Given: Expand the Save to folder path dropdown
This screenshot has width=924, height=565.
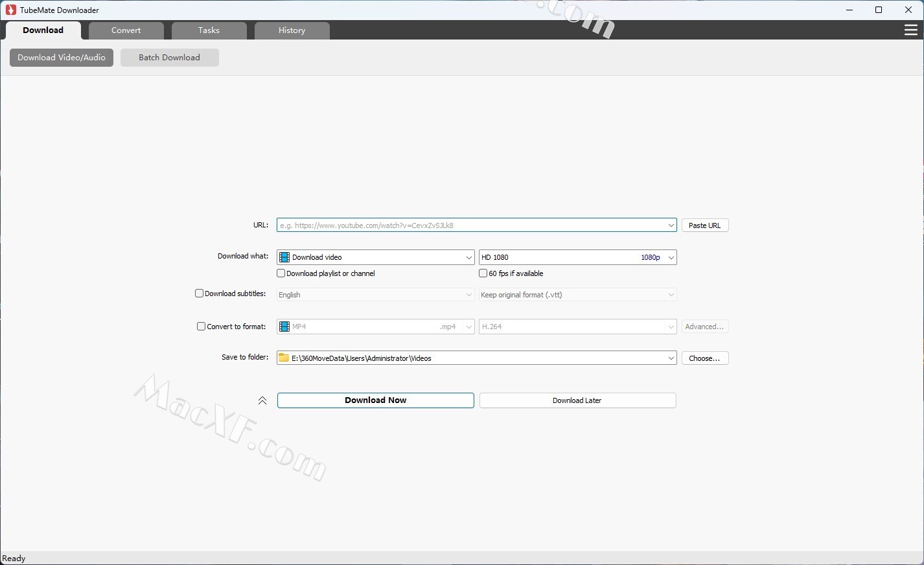Looking at the screenshot, I should [671, 358].
